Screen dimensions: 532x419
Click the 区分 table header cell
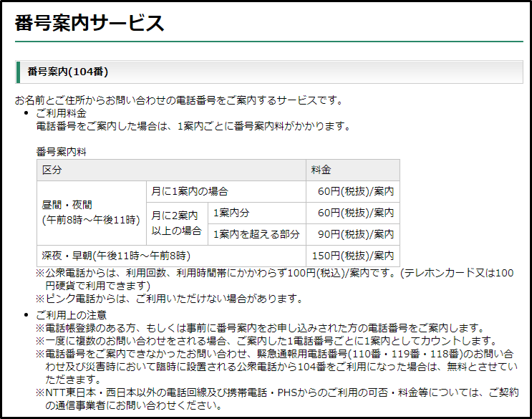point(171,170)
